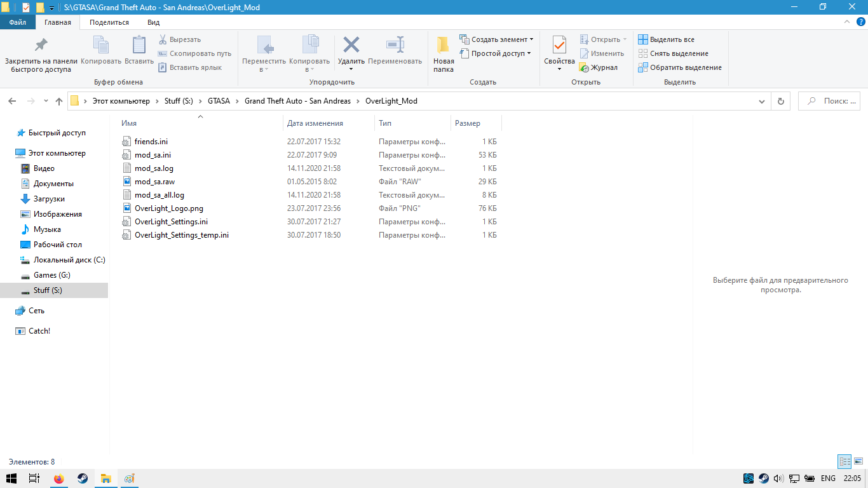The height and width of the screenshot is (488, 868).
Task: Select the mod_sa.raw file
Action: (154, 181)
